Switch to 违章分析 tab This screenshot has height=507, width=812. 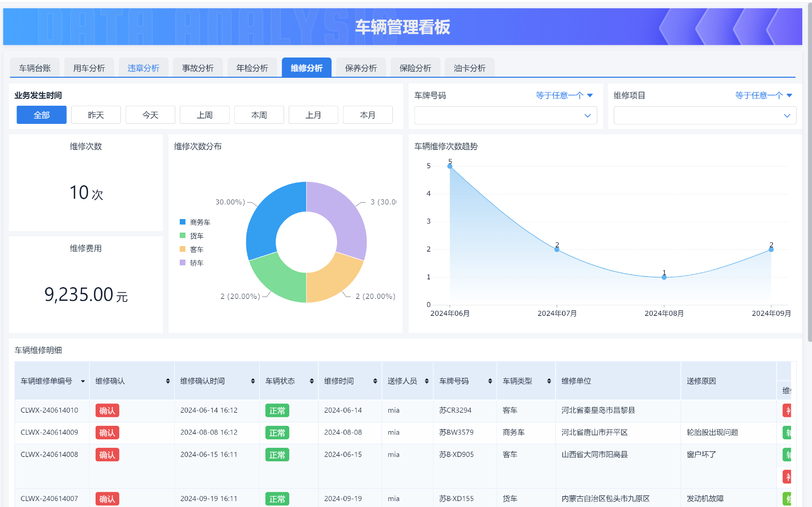point(143,68)
